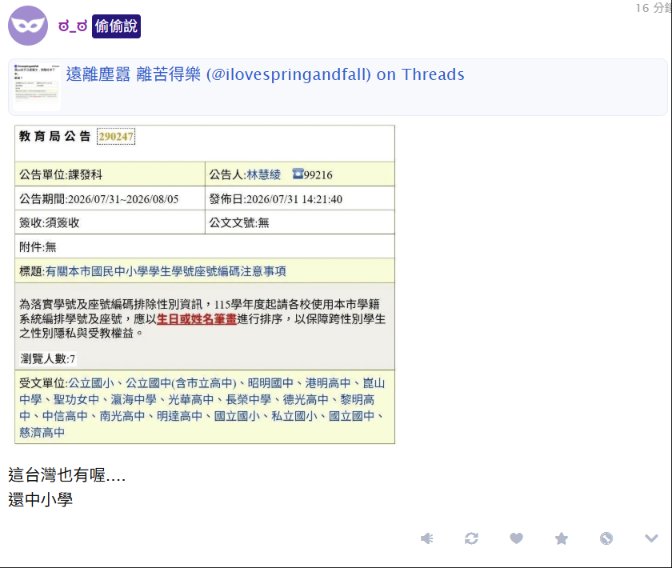672x568 pixels.
Task: Replurk this post with circular arrows icon
Action: [471, 538]
